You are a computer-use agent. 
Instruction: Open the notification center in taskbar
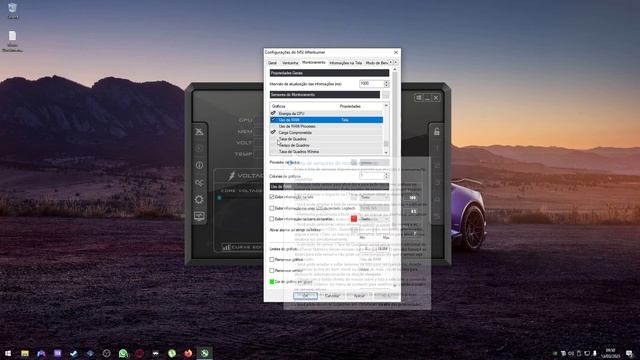coord(629,353)
